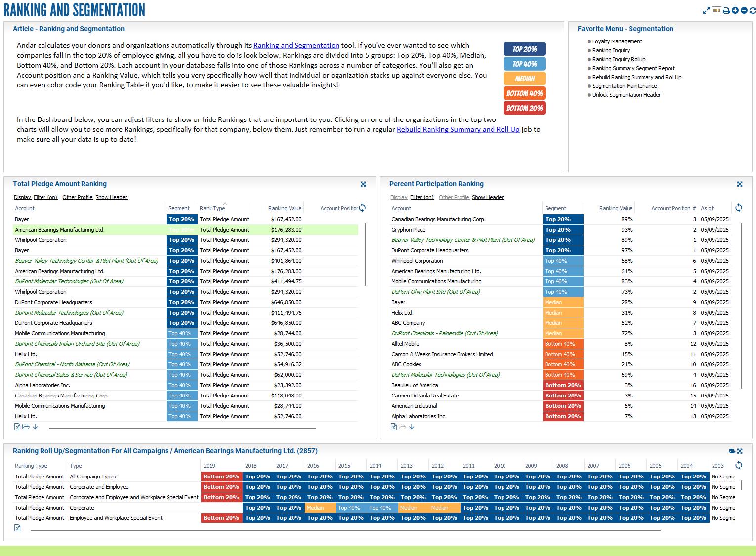Sort Total Pledge grid by Account column
Image resolution: width=756 pixels, height=556 pixels.
pyautogui.click(x=25, y=208)
